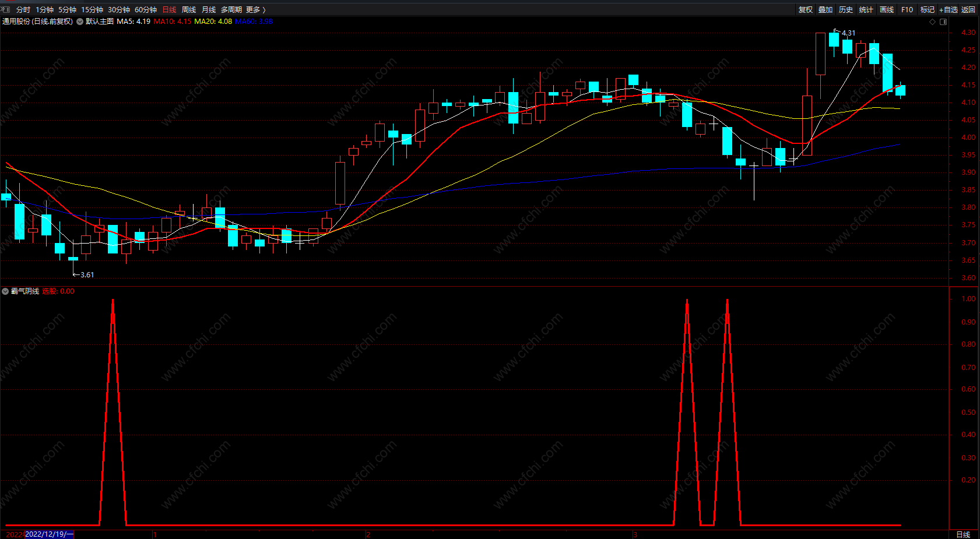Click the 4.30 price axis label
This screenshot has width=980, height=539.
coord(968,33)
